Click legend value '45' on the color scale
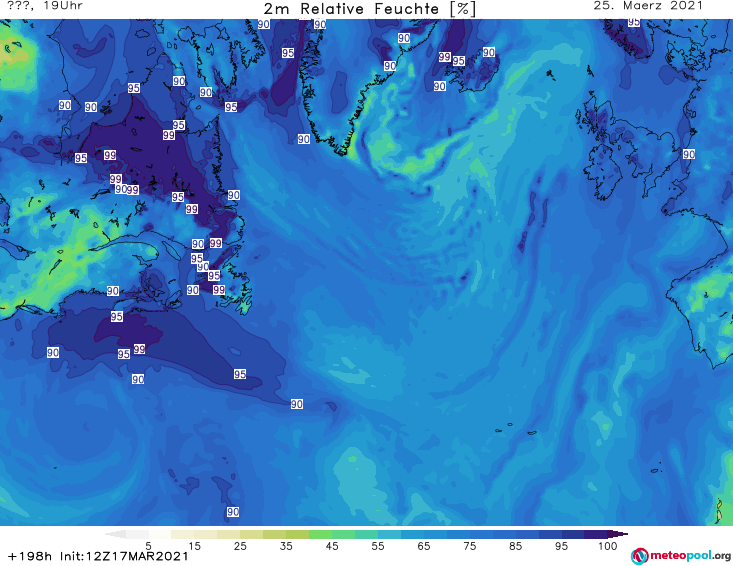This screenshot has height=566, width=733. coord(332,546)
